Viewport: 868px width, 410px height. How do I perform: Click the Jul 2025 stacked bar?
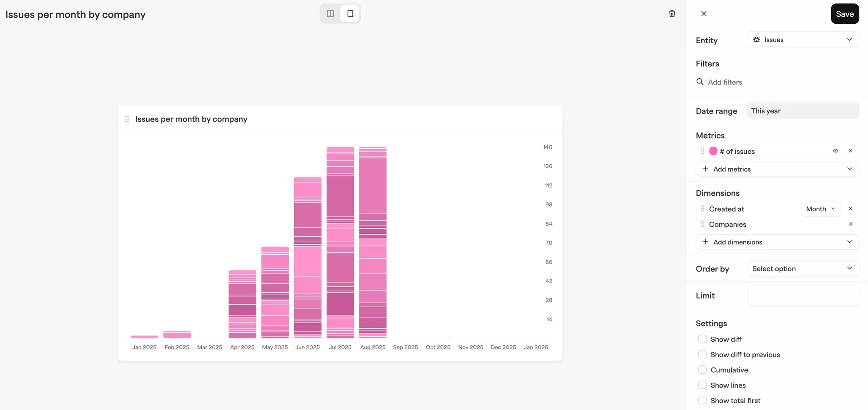(340, 242)
